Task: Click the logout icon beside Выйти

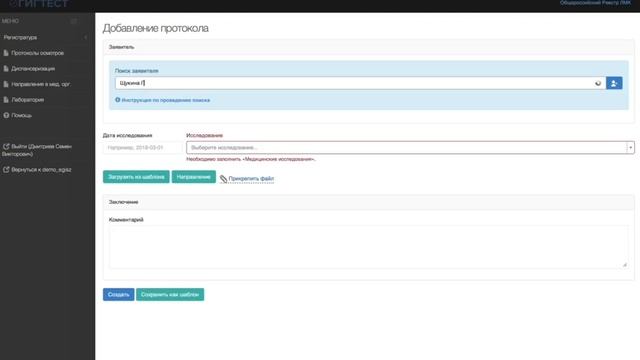Action: tap(6, 146)
